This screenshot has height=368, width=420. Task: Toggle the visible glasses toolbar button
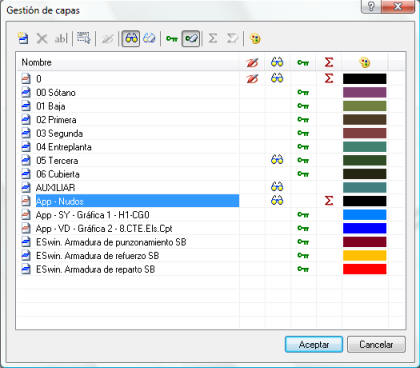[131, 39]
